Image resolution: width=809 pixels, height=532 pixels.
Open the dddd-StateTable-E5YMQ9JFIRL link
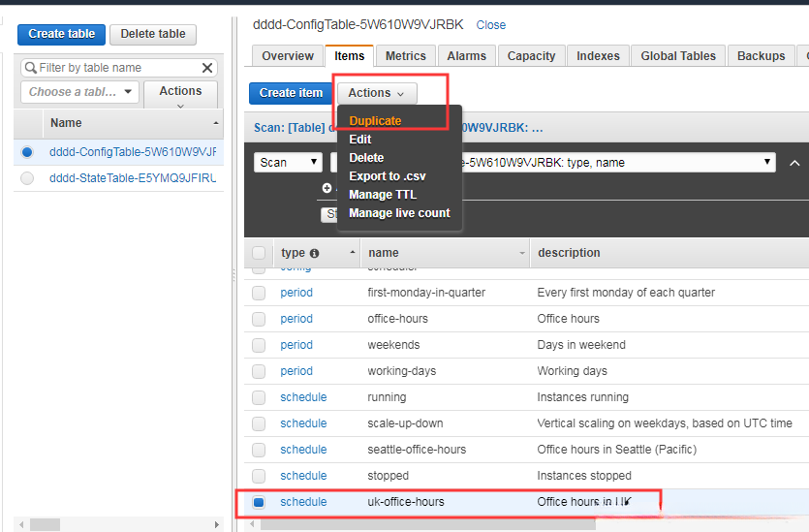[x=133, y=178]
